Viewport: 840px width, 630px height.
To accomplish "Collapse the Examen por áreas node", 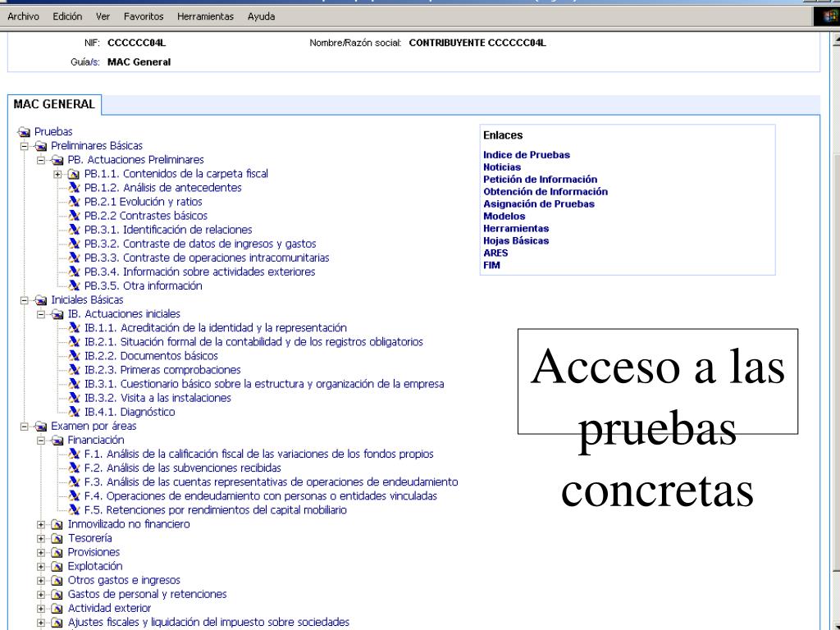I will 24,427.
